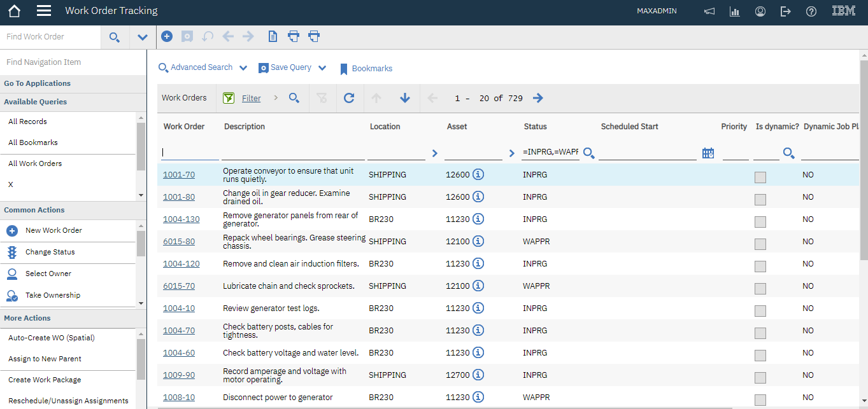The height and width of the screenshot is (409, 868).
Task: Click the Home icon in the top bar
Action: [13, 11]
